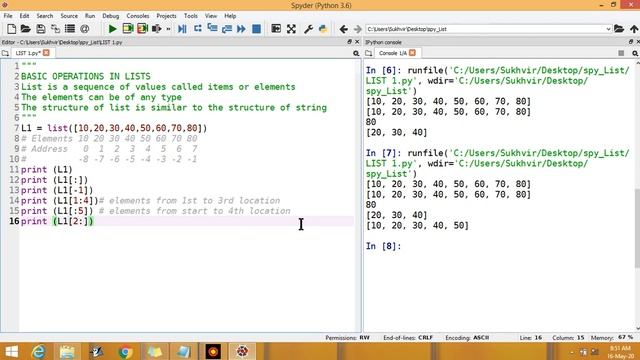The image size is (640, 360).
Task: Go back to the previous cursor position
Action: (x=343, y=29)
